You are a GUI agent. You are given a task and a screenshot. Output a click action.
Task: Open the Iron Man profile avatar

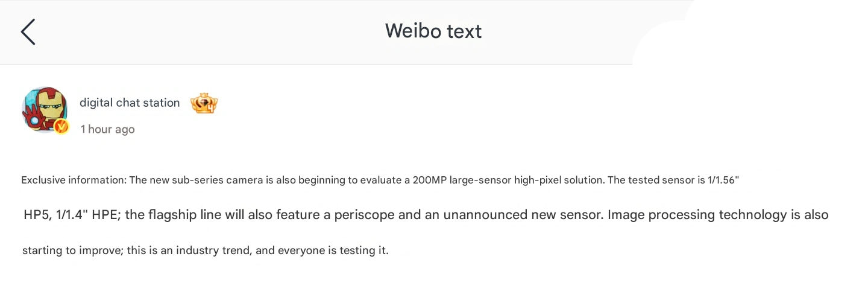click(x=43, y=109)
